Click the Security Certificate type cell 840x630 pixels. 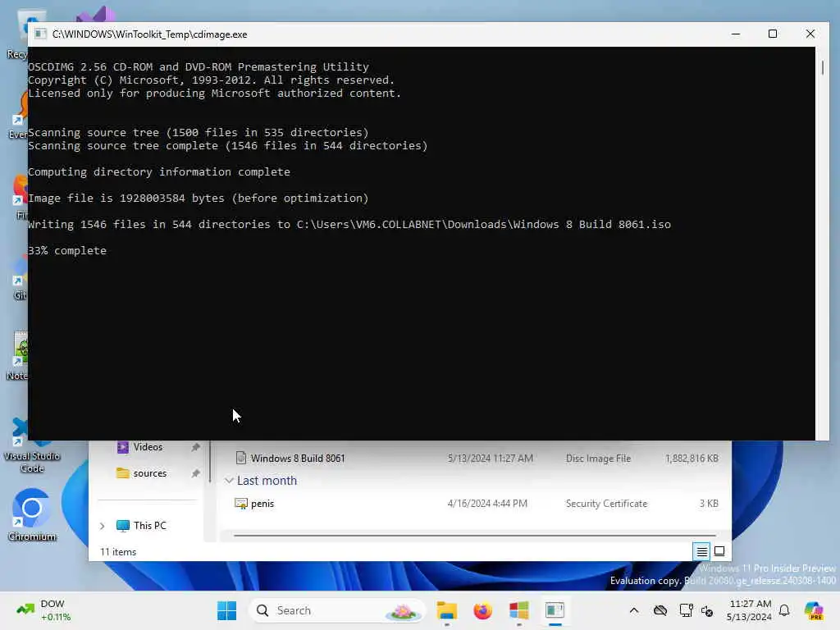pos(606,504)
